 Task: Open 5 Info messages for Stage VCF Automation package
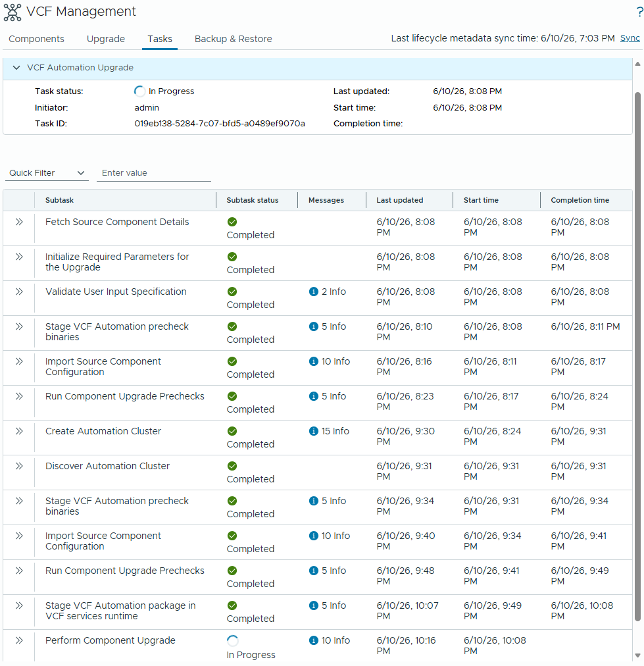334,605
